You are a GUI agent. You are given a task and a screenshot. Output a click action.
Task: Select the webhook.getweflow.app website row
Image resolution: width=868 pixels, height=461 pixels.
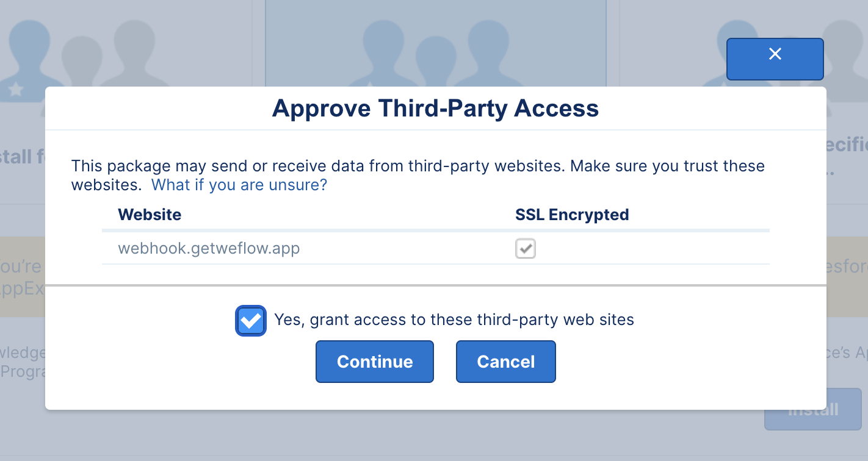point(436,249)
